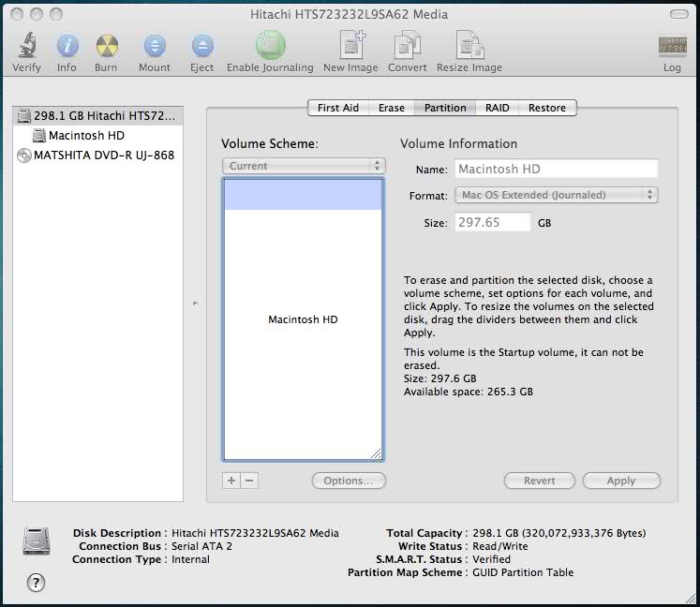The width and height of the screenshot is (700, 607).
Task: Click the Resize Image toolbar icon
Action: (x=470, y=45)
